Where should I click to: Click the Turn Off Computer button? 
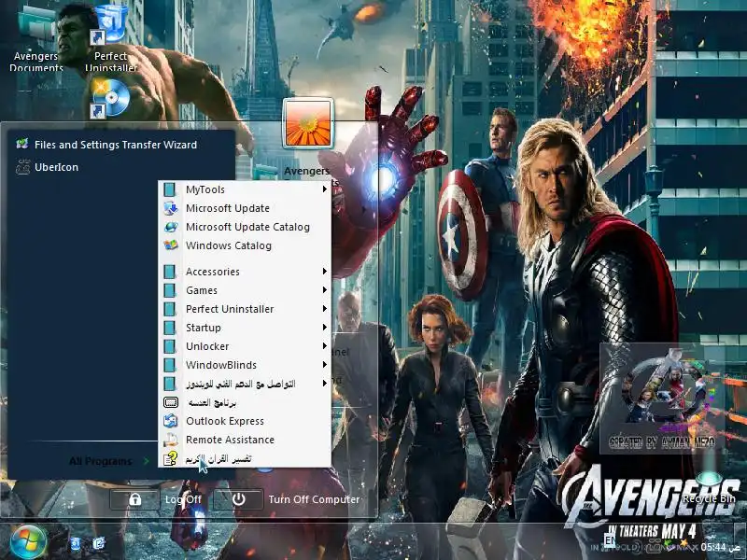pos(287,499)
